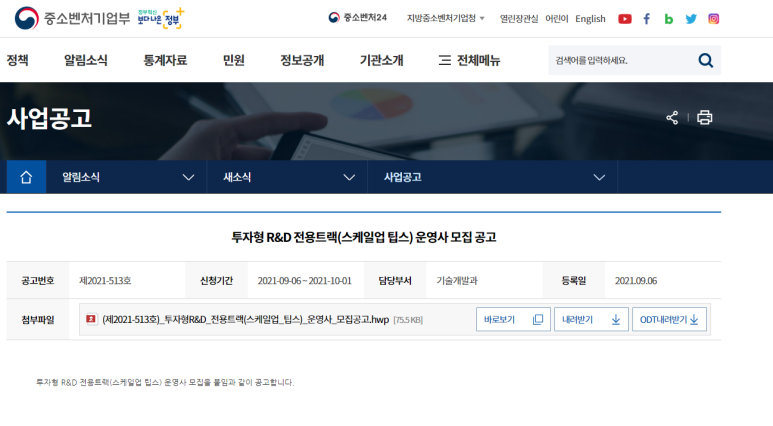Click the hwp file icon

(x=91, y=319)
